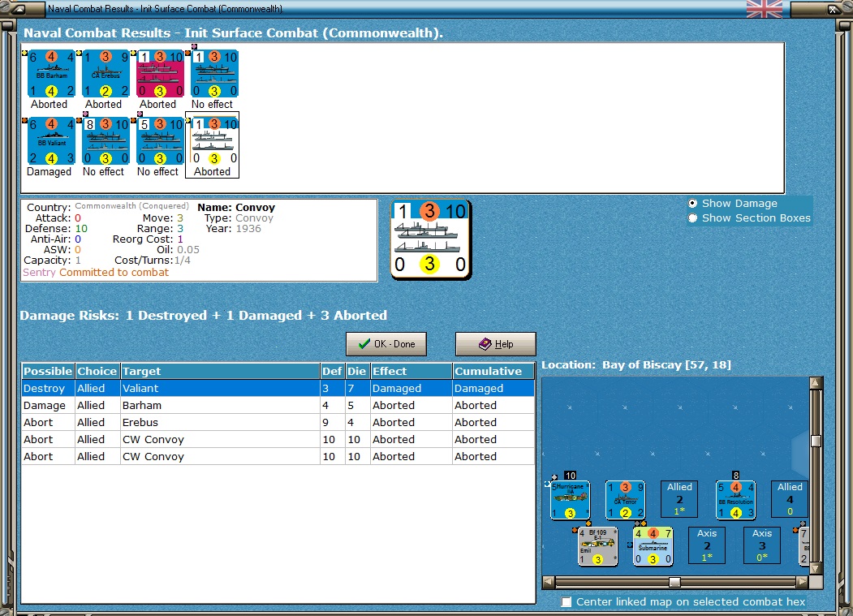Click the Target column header
853x616 pixels.
point(220,371)
